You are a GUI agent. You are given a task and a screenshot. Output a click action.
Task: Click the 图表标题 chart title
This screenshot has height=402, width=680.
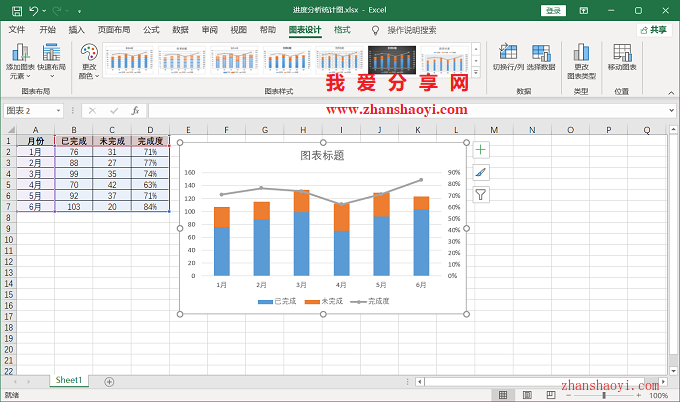tap(322, 155)
